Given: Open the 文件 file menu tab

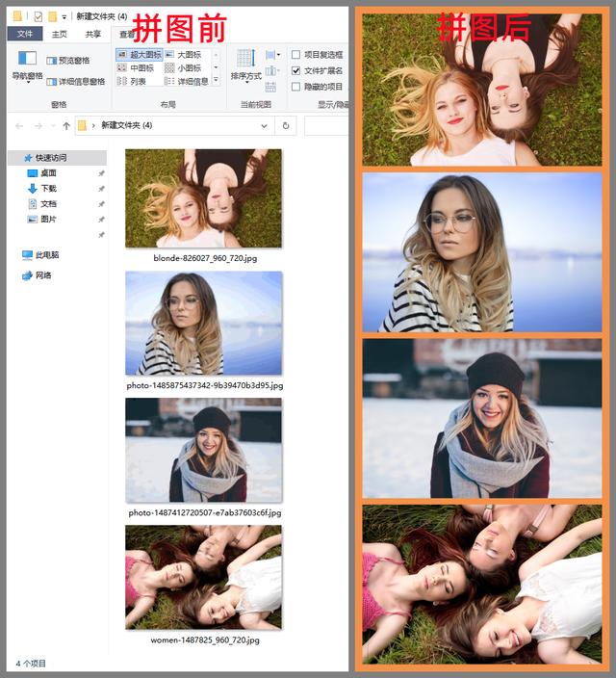Looking at the screenshot, I should coord(25,34).
